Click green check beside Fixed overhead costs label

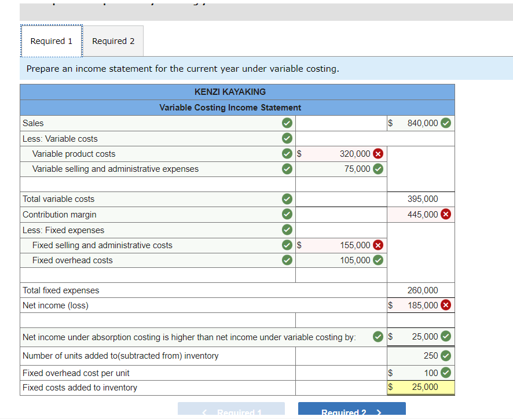click(x=287, y=260)
